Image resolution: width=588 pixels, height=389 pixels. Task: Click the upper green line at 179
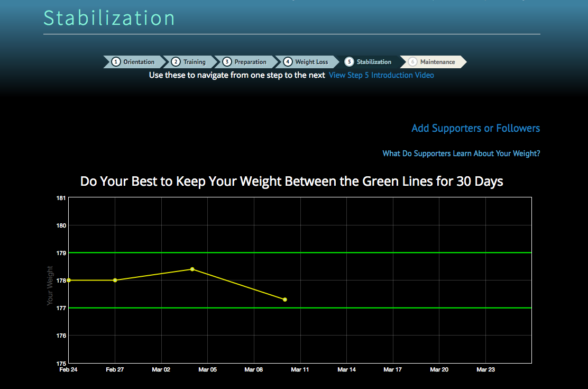point(370,252)
